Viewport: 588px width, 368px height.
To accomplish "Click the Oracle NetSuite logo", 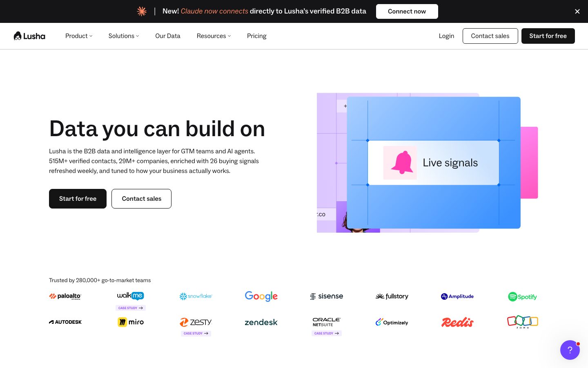I will [327, 322].
